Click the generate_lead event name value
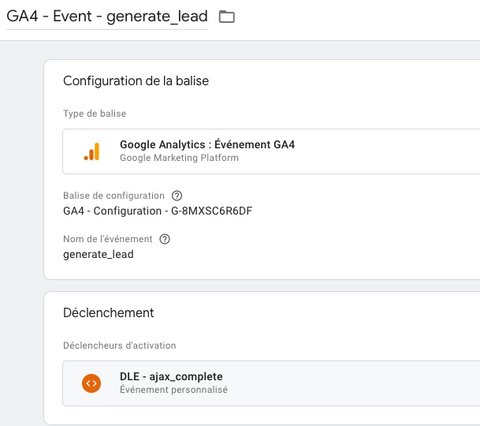The width and height of the screenshot is (480, 426). click(x=98, y=254)
